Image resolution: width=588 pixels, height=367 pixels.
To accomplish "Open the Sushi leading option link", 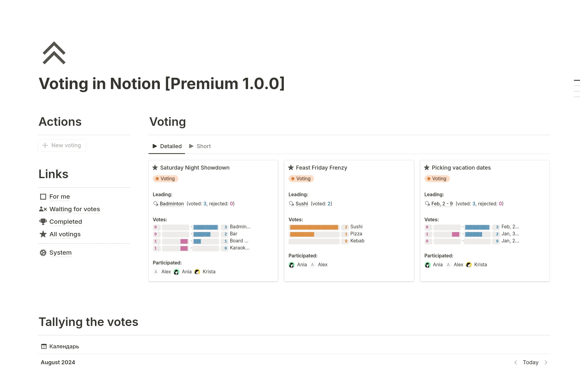I will [302, 204].
